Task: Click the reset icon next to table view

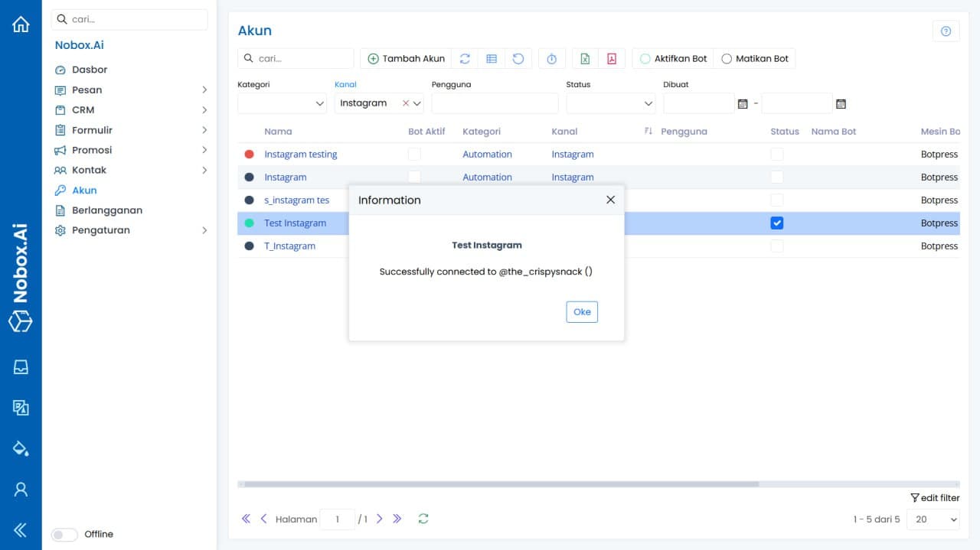Action: click(518, 58)
